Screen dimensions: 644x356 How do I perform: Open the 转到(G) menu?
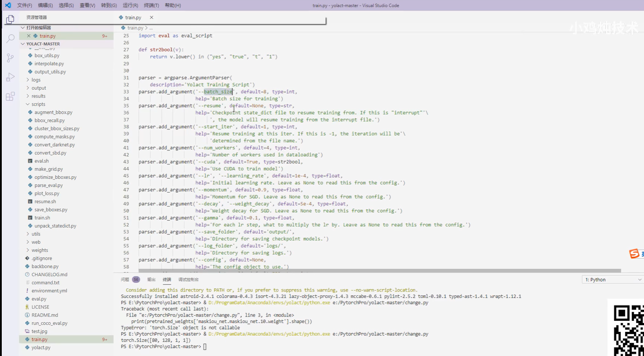[109, 5]
